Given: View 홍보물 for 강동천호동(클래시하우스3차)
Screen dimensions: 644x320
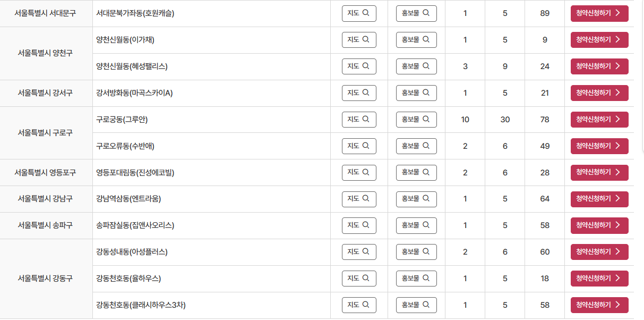Looking at the screenshot, I should pyautogui.click(x=416, y=305).
